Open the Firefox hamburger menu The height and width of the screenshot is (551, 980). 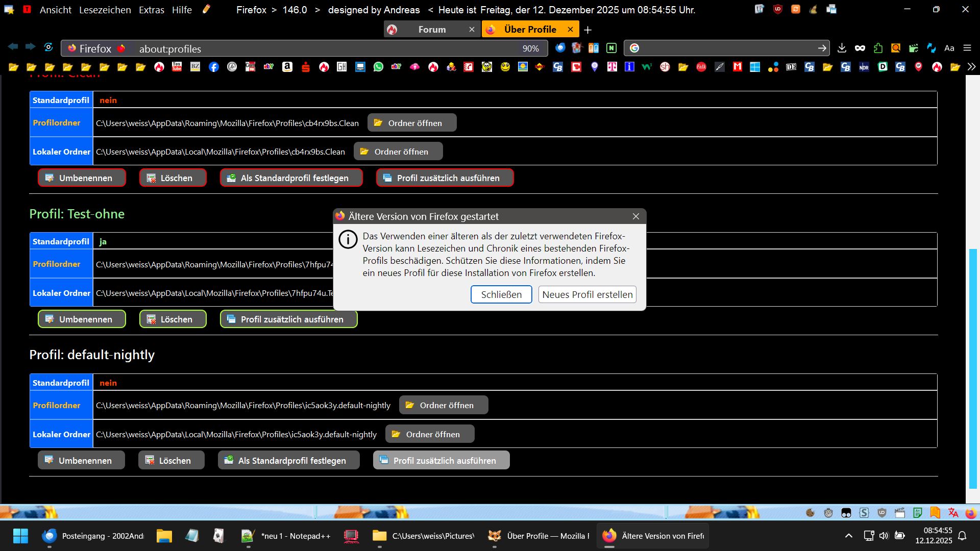[x=967, y=48]
